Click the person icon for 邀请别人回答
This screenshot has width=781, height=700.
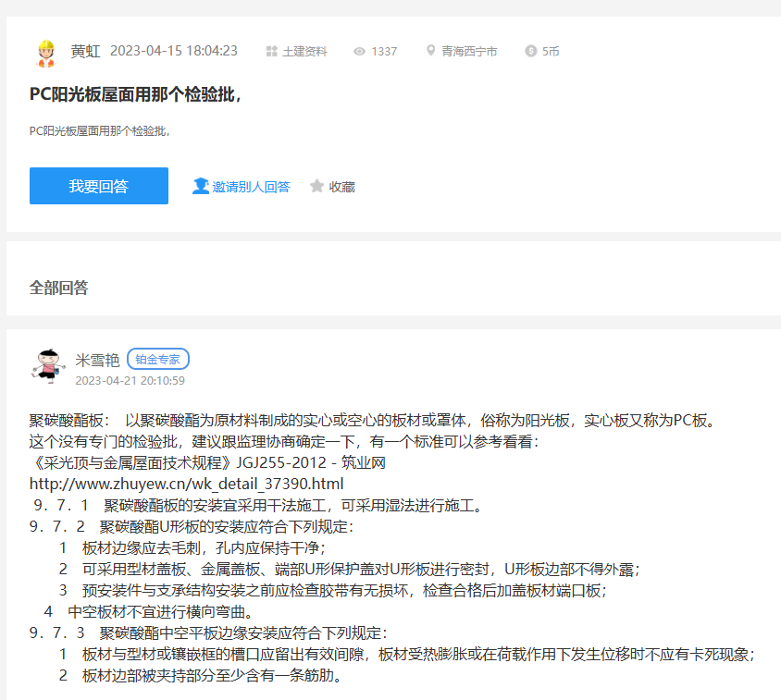(x=200, y=186)
